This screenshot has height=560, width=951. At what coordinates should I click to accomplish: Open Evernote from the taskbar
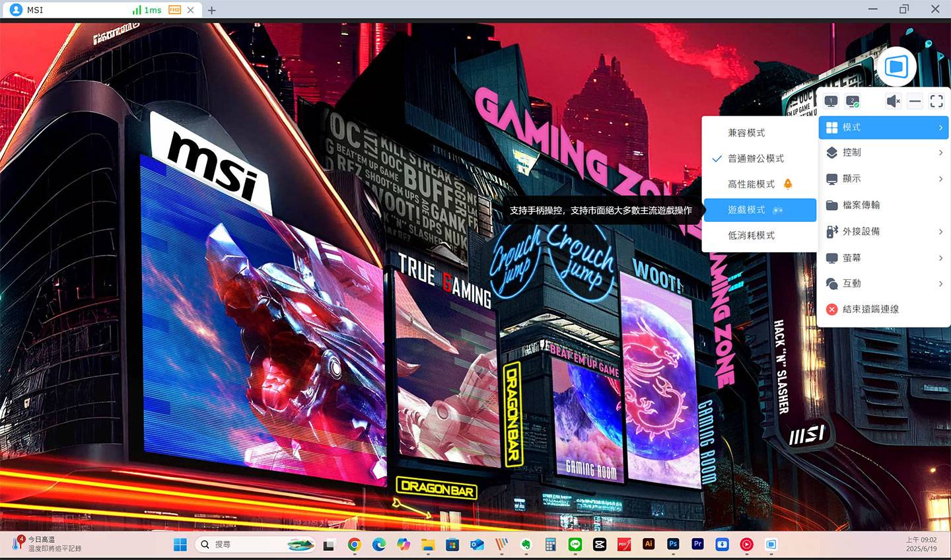526,545
